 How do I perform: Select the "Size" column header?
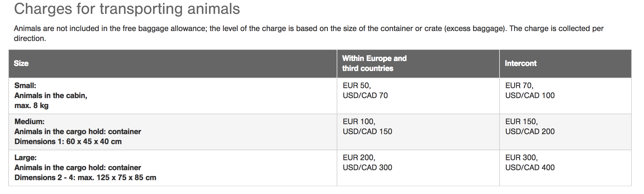point(21,63)
